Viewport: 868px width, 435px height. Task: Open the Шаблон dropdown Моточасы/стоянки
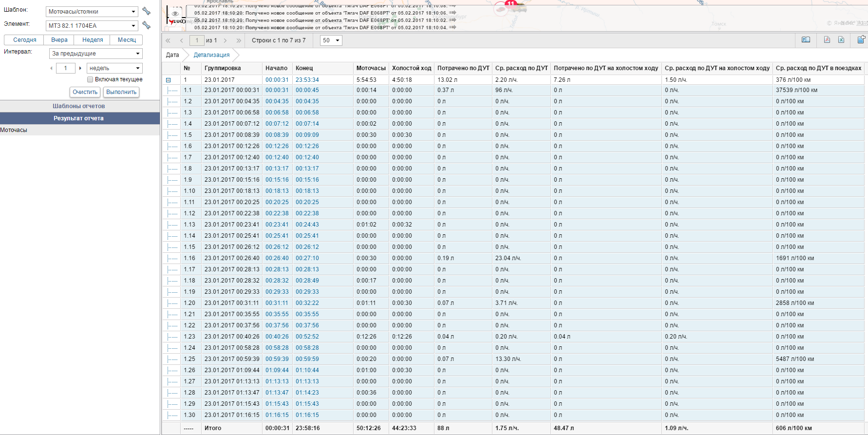(x=92, y=12)
